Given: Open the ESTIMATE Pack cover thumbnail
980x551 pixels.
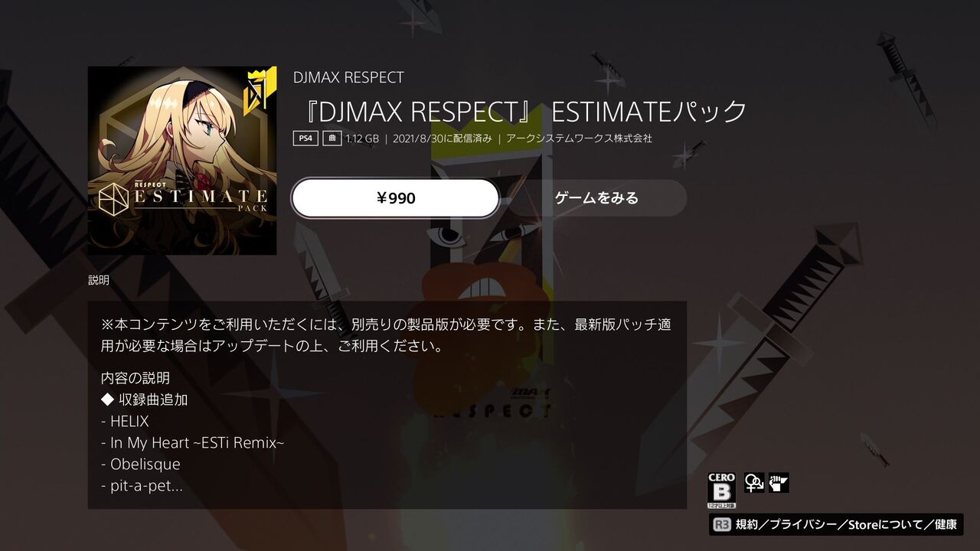Looking at the screenshot, I should [182, 161].
